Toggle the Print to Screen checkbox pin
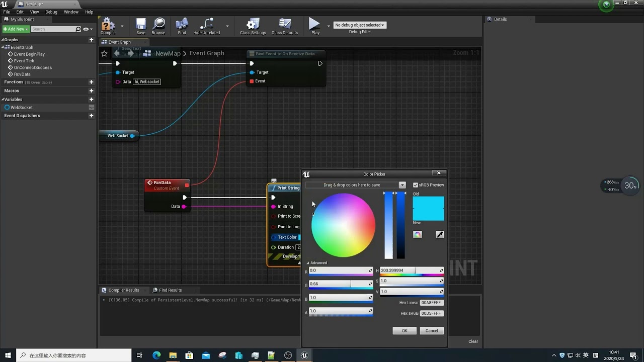644x362 pixels. [x=274, y=216]
